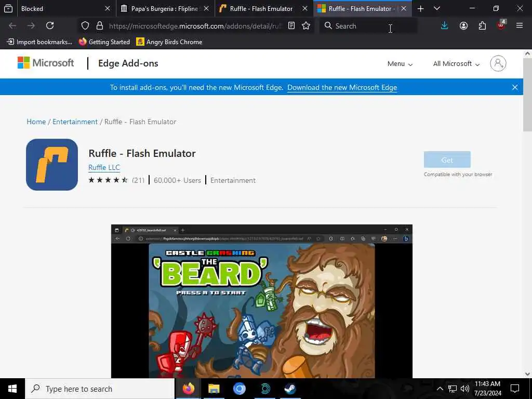This screenshot has height=399, width=532.
Task: Open Steam from taskbar
Action: [290, 389]
